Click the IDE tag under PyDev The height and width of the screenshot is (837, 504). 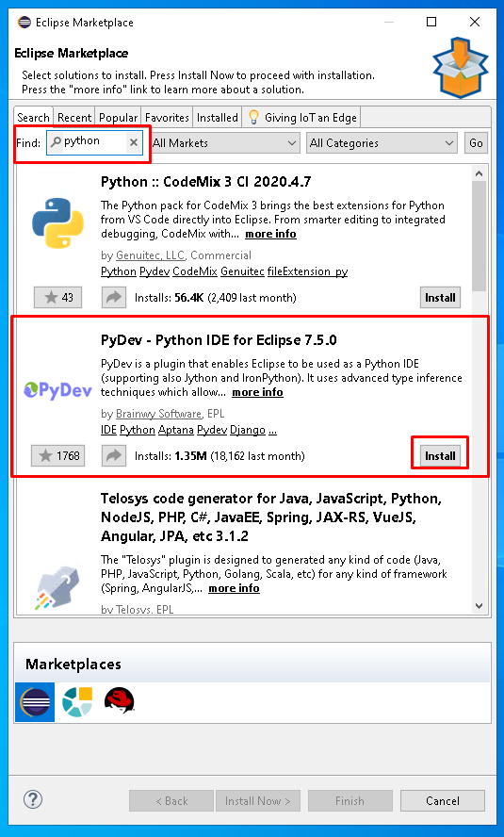pyautogui.click(x=108, y=430)
